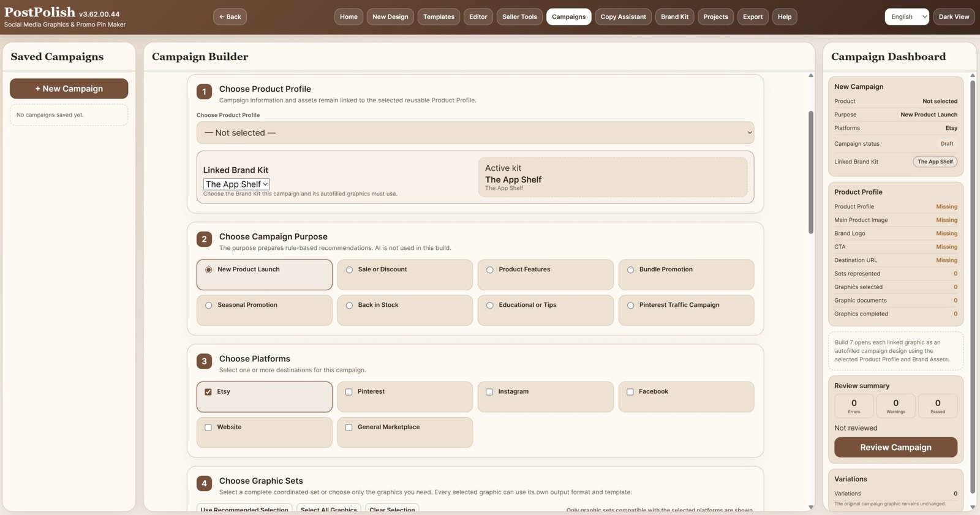980x515 pixels.
Task: Select Product Features purpose
Action: 545,274
